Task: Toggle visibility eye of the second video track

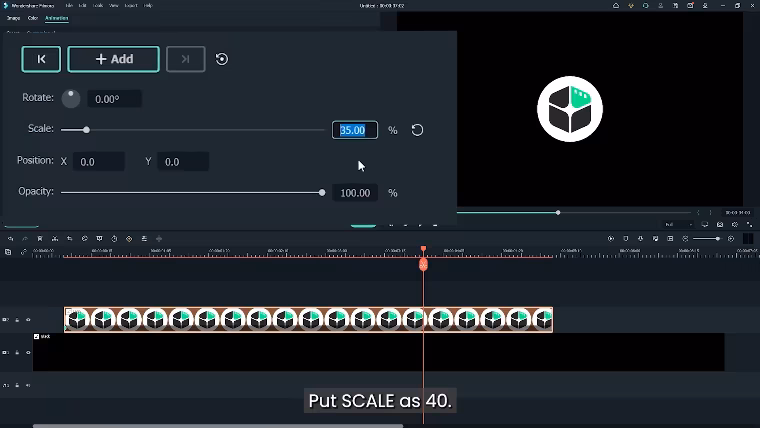Action: (28, 352)
